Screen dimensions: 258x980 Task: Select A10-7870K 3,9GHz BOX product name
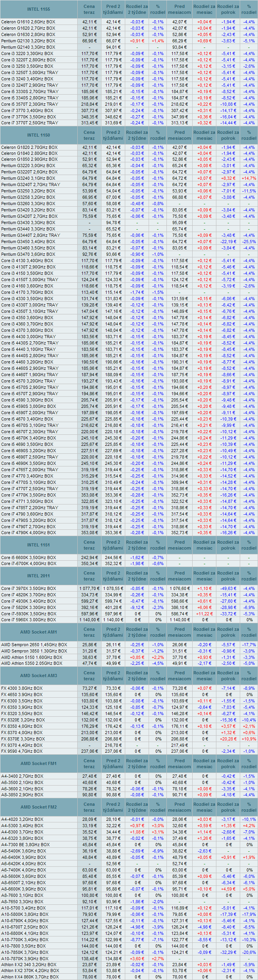pyautogui.click(x=25, y=959)
